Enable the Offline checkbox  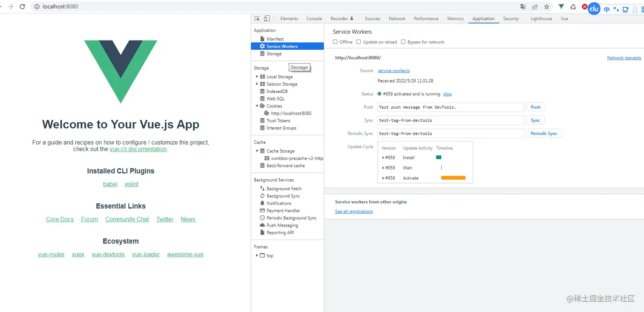[335, 42]
